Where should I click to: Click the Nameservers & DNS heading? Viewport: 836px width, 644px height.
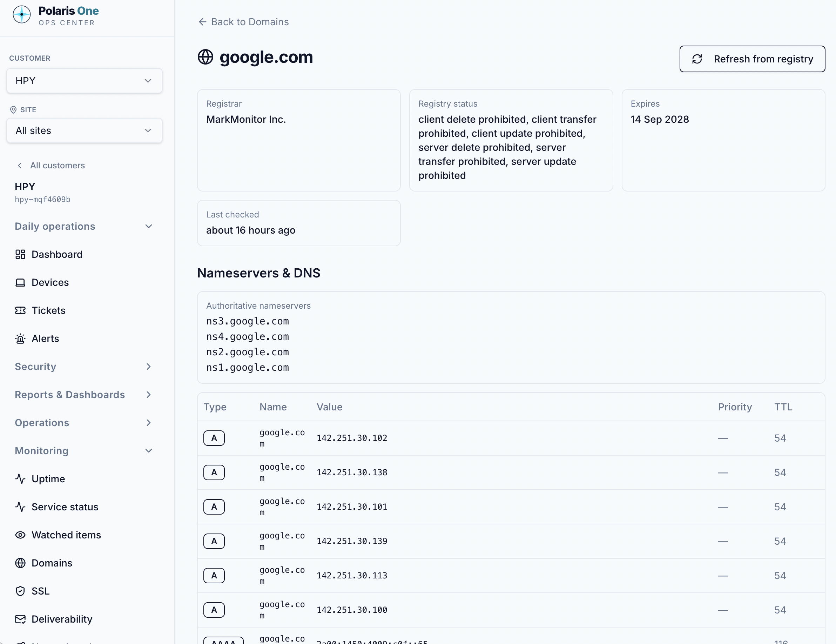(259, 273)
